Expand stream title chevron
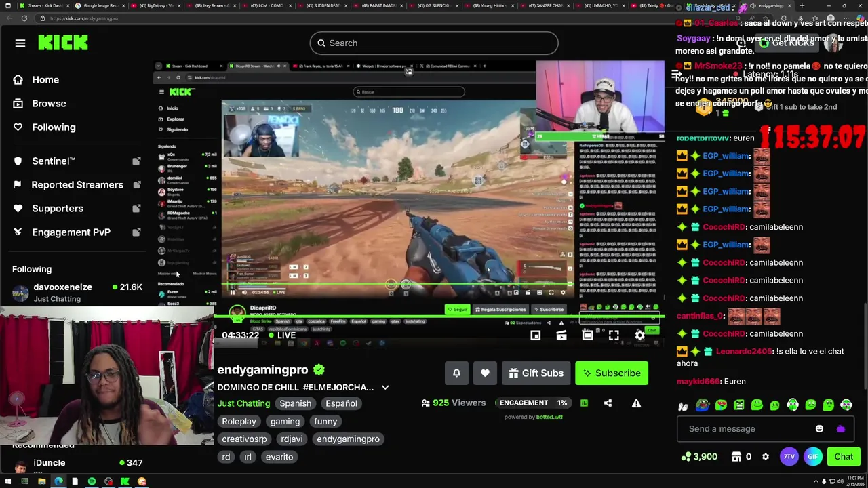Image resolution: width=868 pixels, height=488 pixels. pyautogui.click(x=385, y=388)
